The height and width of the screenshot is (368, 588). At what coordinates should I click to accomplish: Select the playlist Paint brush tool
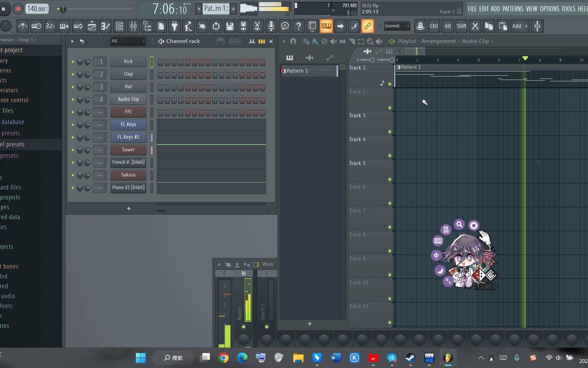coord(315,41)
